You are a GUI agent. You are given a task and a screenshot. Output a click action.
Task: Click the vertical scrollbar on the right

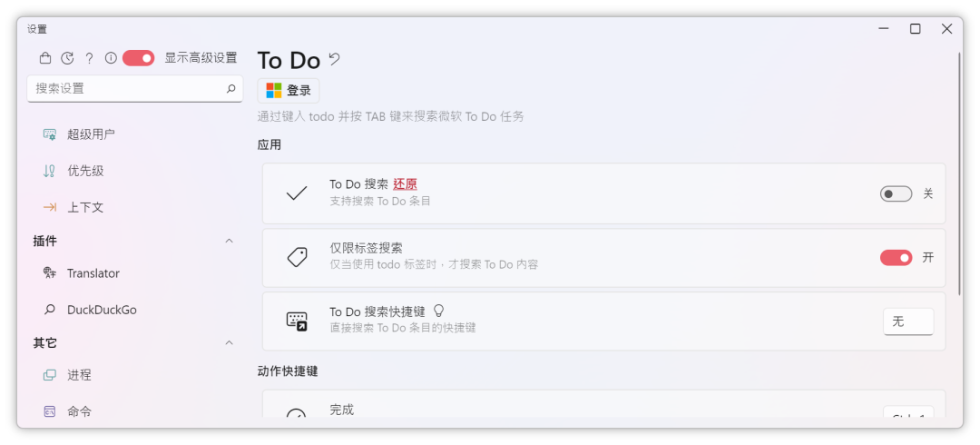click(x=959, y=174)
